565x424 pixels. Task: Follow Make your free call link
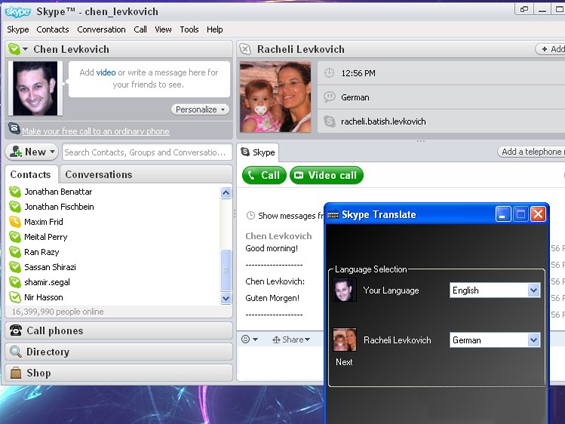tap(95, 131)
